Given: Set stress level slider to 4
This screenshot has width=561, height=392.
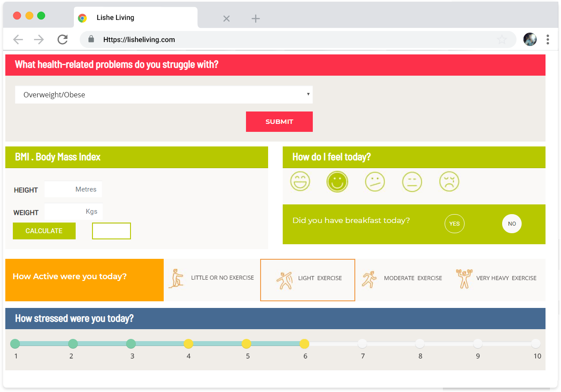Looking at the screenshot, I should (188, 344).
